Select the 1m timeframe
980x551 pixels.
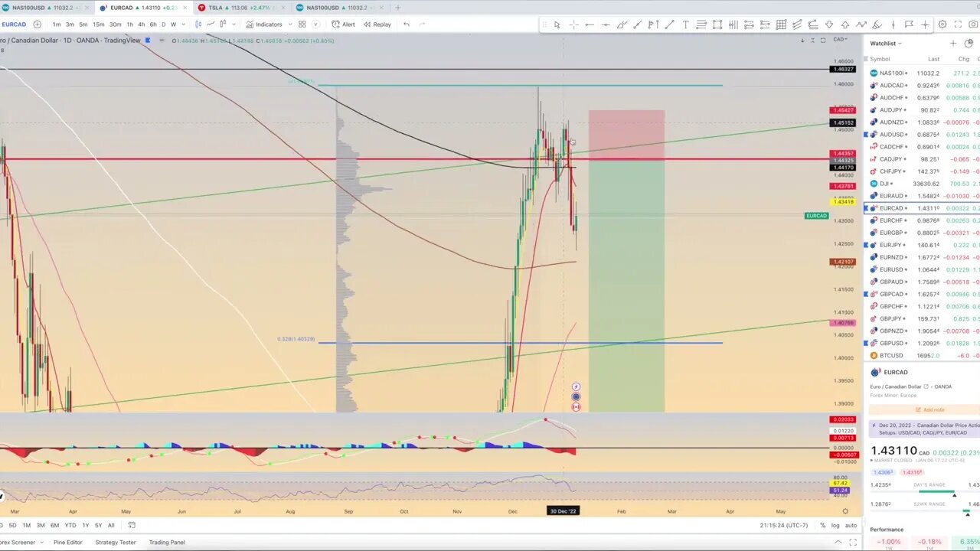coord(57,24)
